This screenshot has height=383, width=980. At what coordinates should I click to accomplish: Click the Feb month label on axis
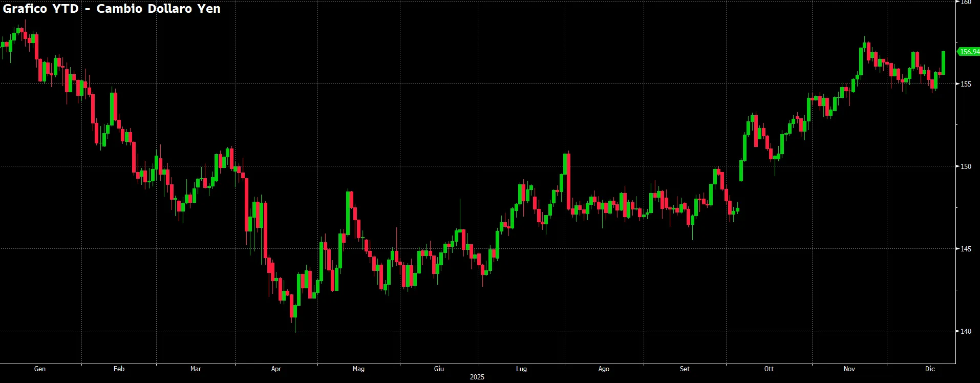click(119, 369)
